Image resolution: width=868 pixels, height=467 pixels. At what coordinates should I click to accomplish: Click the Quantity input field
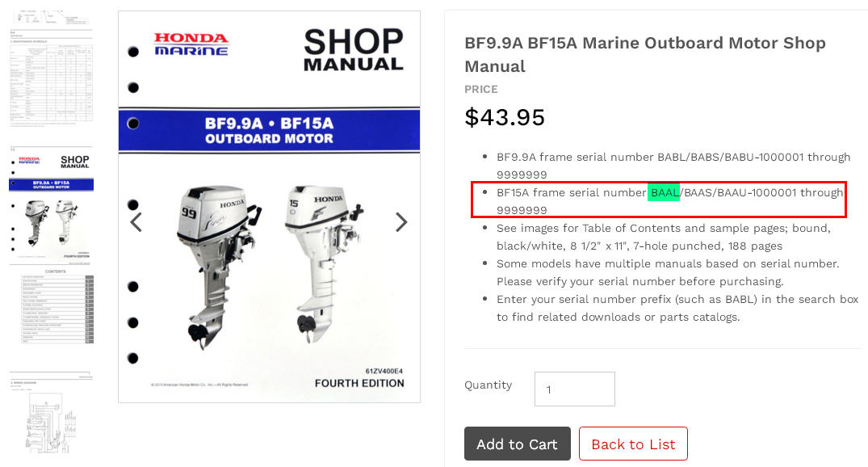574,389
